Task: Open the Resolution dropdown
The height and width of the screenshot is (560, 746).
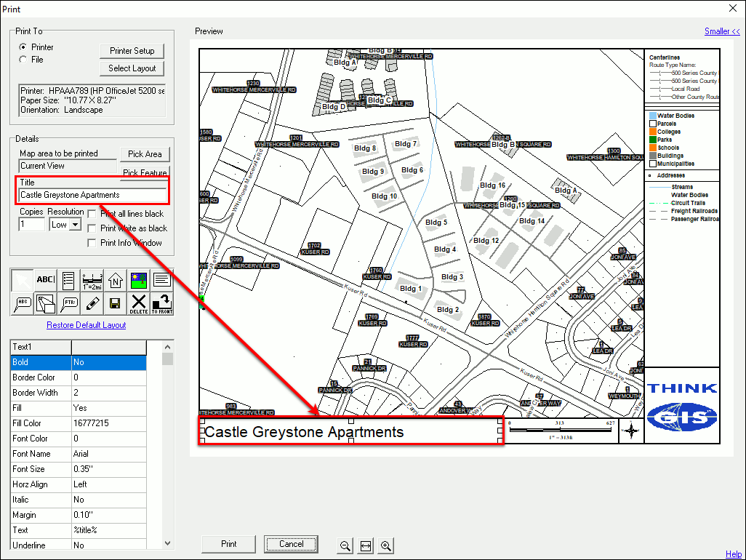Action: pos(75,225)
